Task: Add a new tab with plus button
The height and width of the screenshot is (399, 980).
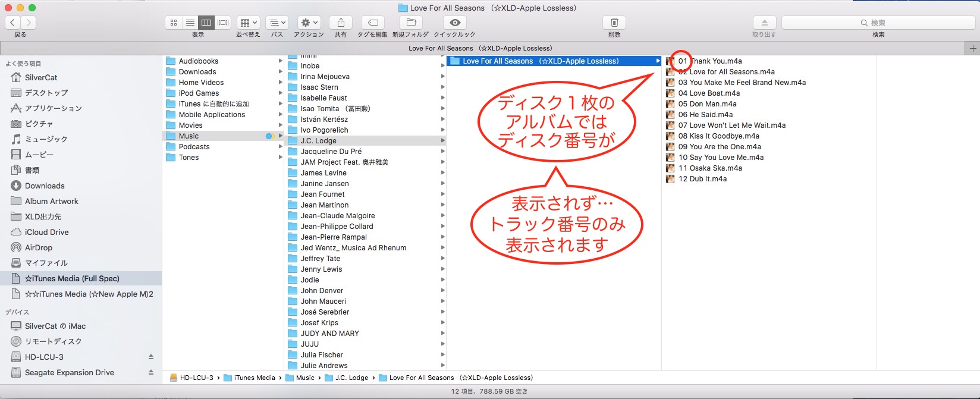Action: (x=973, y=48)
